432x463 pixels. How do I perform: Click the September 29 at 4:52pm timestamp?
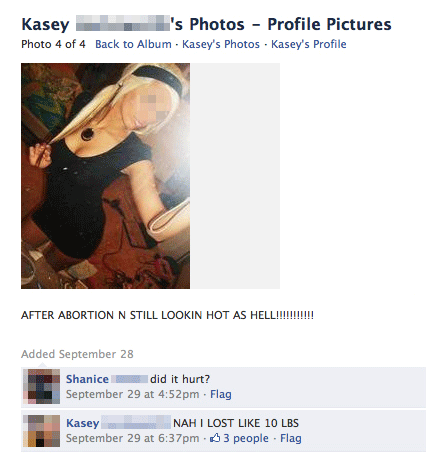pyautogui.click(x=132, y=394)
